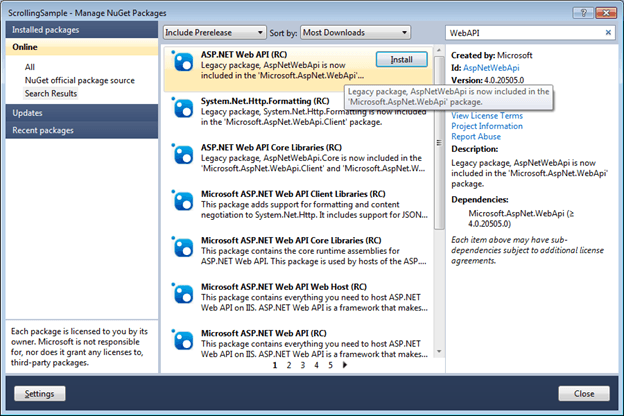Open the Include Prerelease dropdown

click(x=214, y=32)
